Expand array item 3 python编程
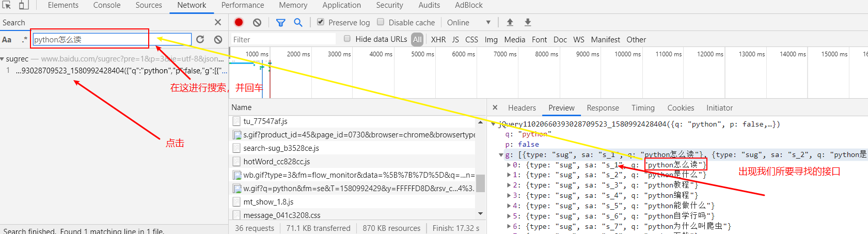This screenshot has height=234, width=868. [x=509, y=196]
